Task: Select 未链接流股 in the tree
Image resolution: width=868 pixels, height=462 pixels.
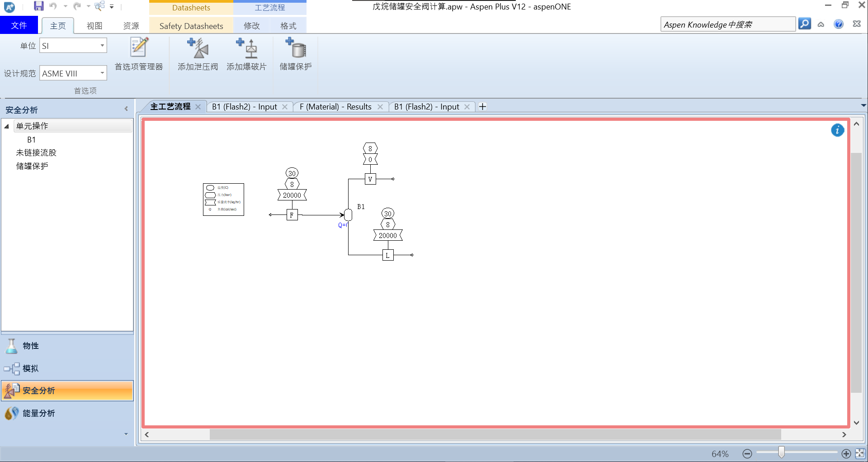Action: 36,153
